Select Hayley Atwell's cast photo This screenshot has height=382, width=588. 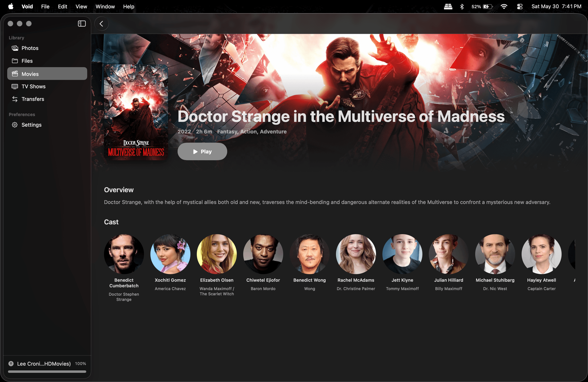542,254
